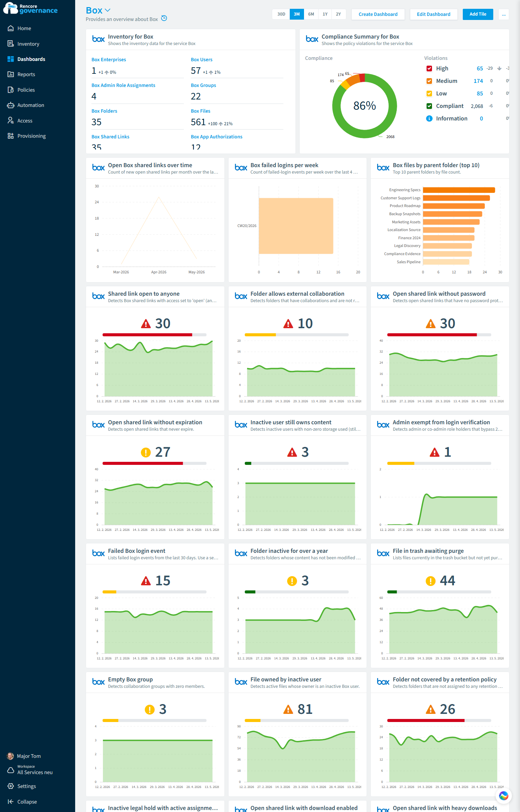Viewport: 520px width, 812px height.
Task: Open the colorful assistant bubble icon
Action: 503,796
